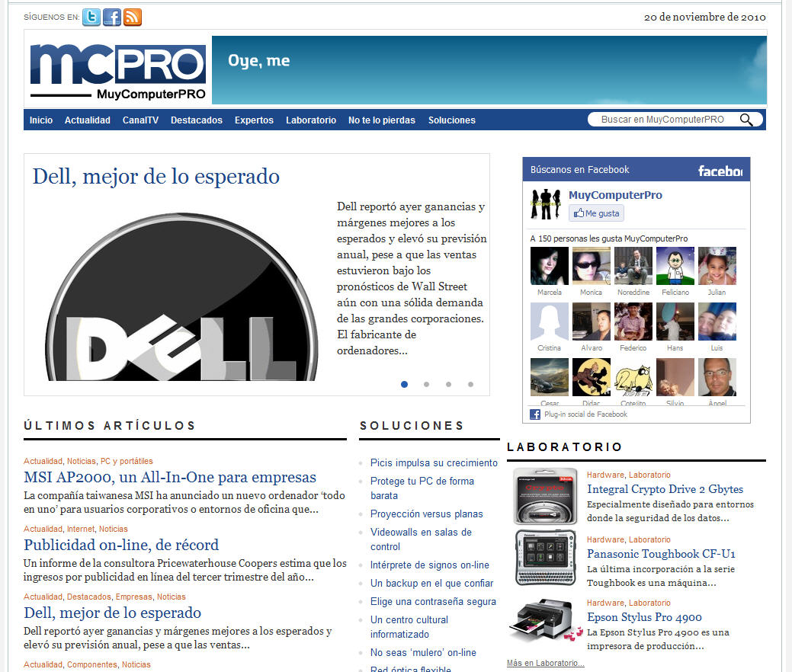
Task: Open Angel's Facebook profile photo
Action: tap(717, 377)
